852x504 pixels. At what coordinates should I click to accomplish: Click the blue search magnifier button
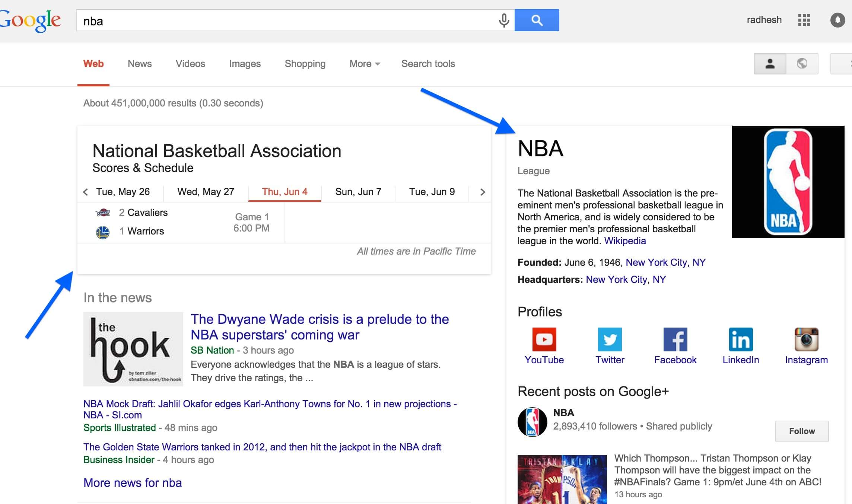[537, 20]
